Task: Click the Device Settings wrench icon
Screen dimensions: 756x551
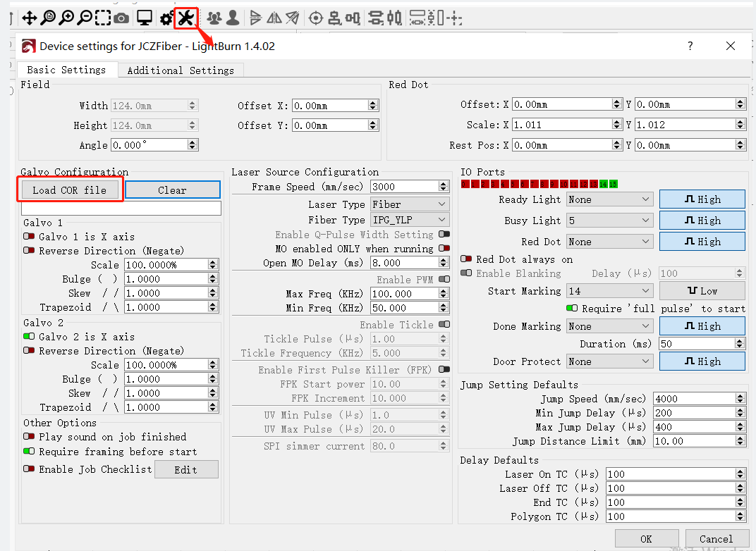Action: (185, 18)
